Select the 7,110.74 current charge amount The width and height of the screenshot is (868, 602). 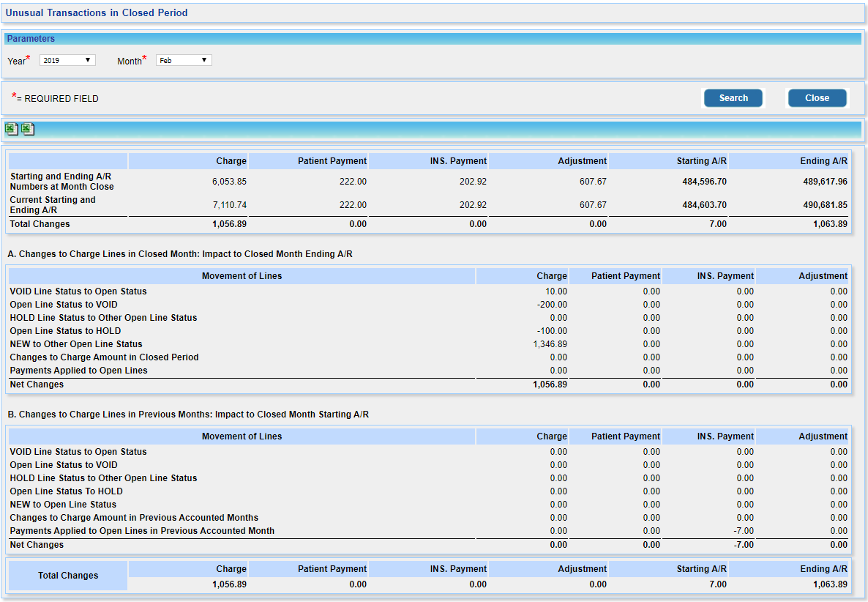click(229, 205)
